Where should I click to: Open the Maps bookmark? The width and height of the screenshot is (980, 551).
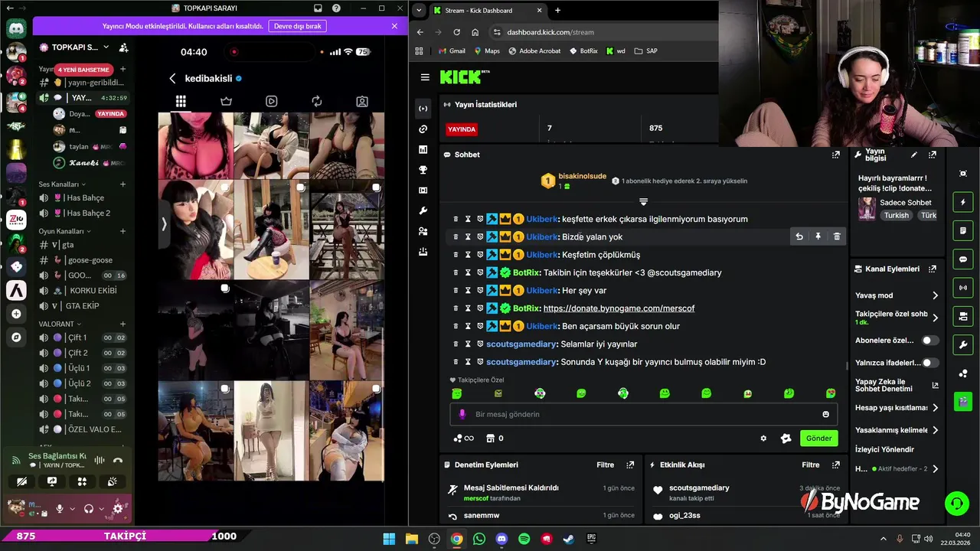click(x=486, y=51)
